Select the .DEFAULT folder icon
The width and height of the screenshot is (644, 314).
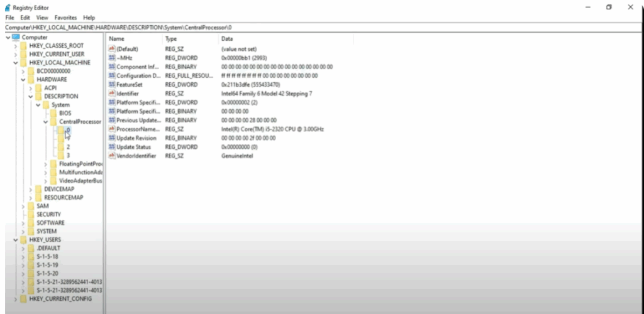tap(31, 248)
